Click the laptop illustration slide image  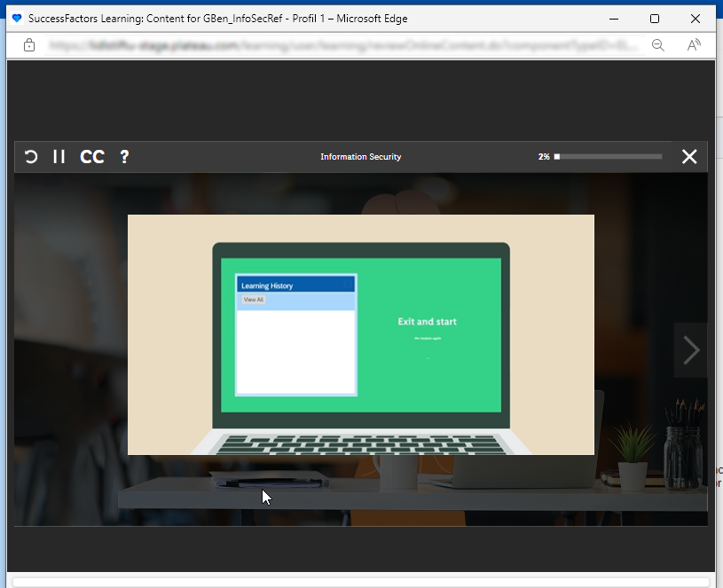(361, 334)
